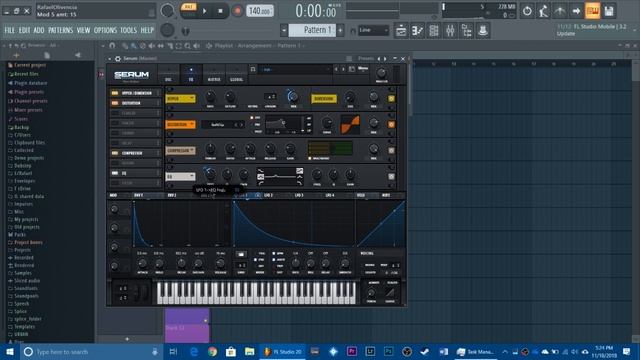The height and width of the screenshot is (360, 640).
Task: Open the PATTERNS menu
Action: coord(60,30)
